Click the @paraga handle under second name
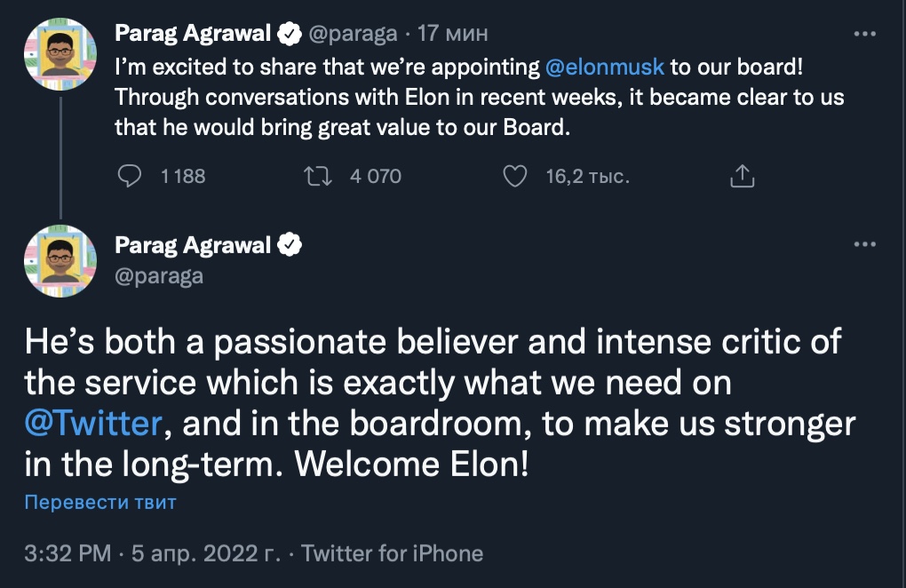Image resolution: width=906 pixels, height=588 pixels. 159,275
